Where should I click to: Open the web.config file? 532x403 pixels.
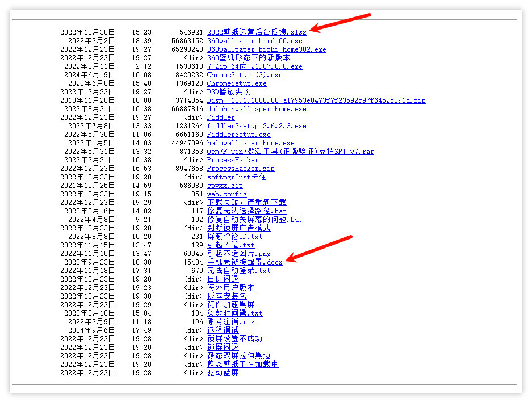point(227,194)
